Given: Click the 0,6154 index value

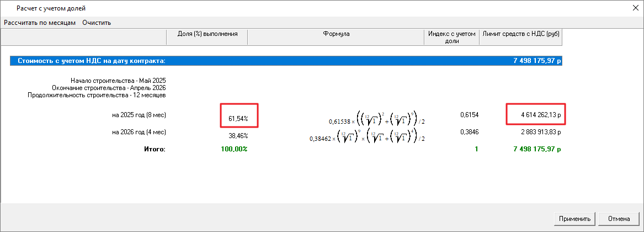Looking at the screenshot, I should 469,115.
